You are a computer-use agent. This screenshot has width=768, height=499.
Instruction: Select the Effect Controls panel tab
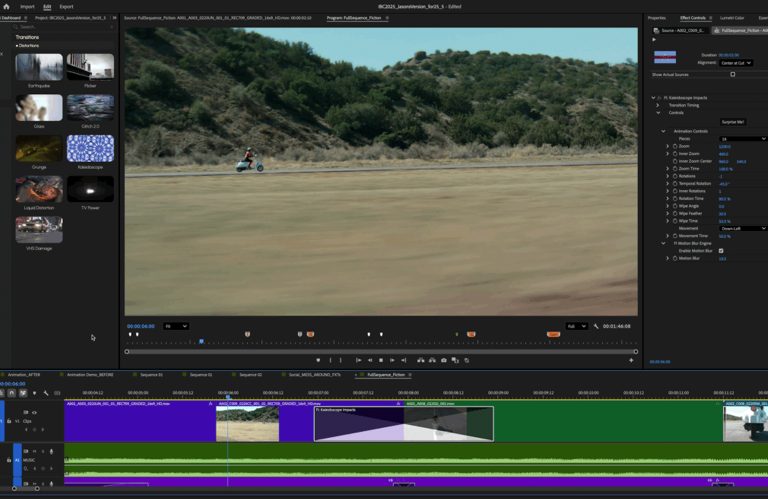(x=693, y=18)
